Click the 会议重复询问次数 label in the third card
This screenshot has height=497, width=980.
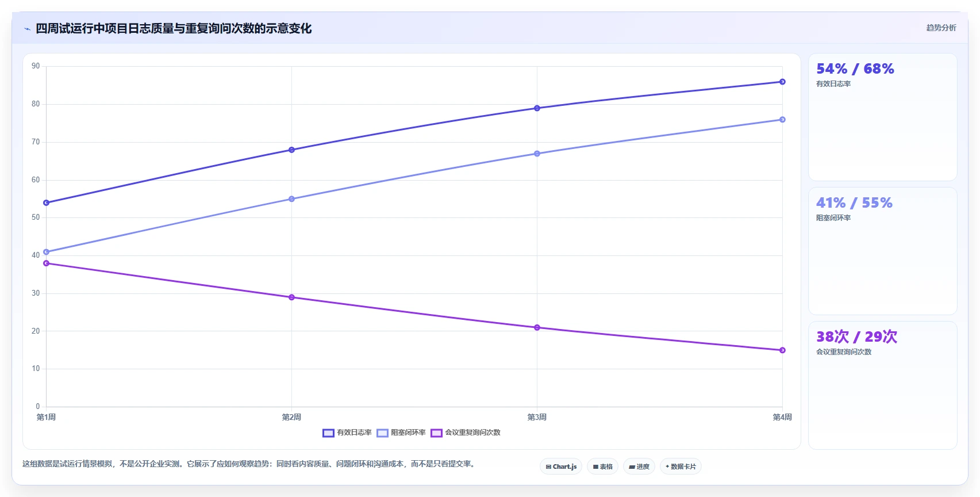point(844,352)
